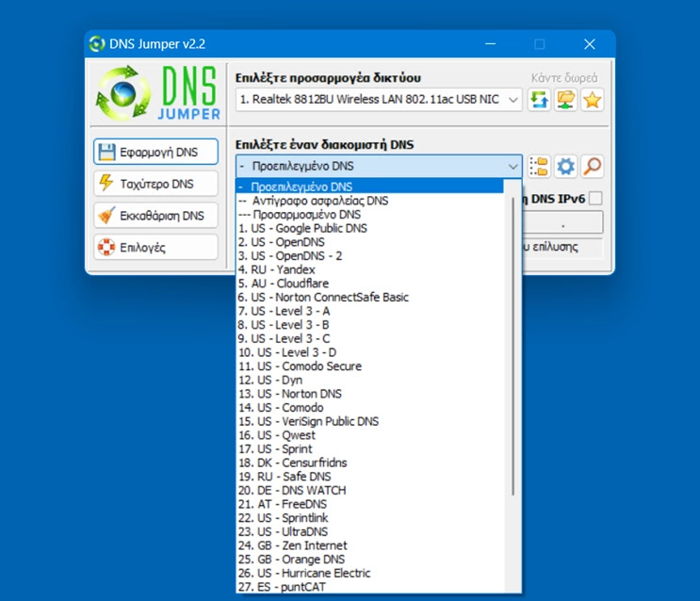Click the magnifier DNS resolve icon

[x=592, y=167]
